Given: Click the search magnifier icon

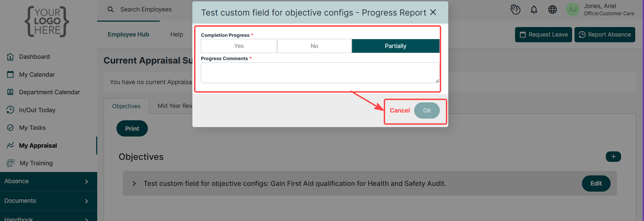Looking at the screenshot, I should (110, 9).
